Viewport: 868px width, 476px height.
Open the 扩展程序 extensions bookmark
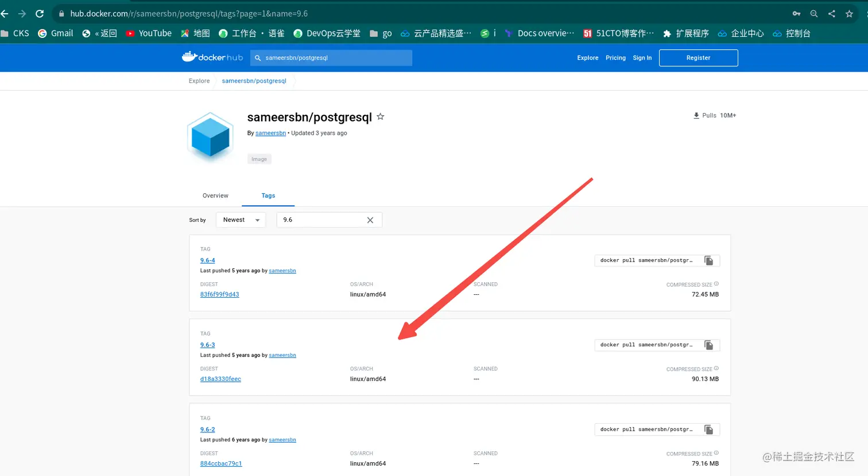[686, 33]
